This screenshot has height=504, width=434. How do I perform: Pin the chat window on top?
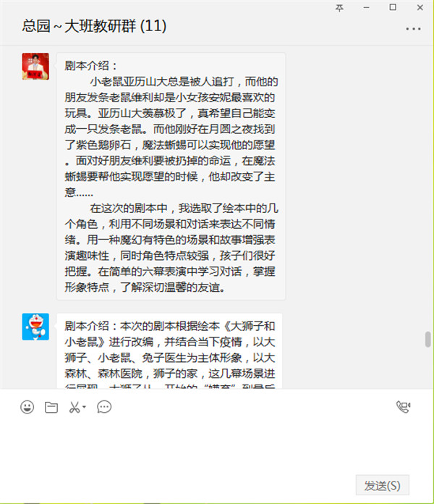tap(339, 7)
